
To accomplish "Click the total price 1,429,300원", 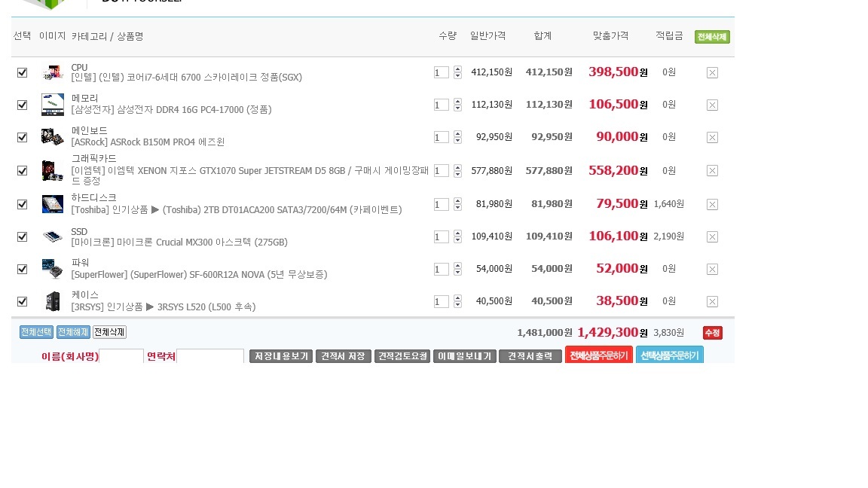I will pyautogui.click(x=613, y=333).
